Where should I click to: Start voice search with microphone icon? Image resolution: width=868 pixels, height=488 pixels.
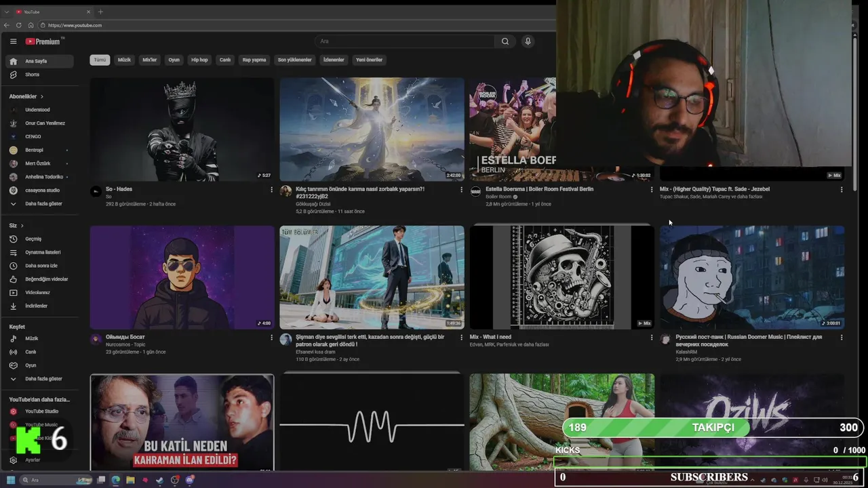pyautogui.click(x=528, y=41)
